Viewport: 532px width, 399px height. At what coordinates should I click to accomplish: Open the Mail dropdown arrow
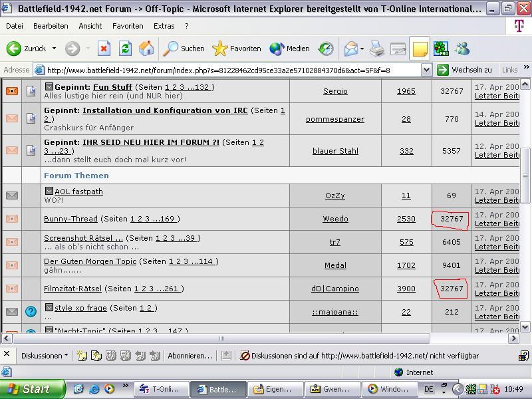[362, 49]
